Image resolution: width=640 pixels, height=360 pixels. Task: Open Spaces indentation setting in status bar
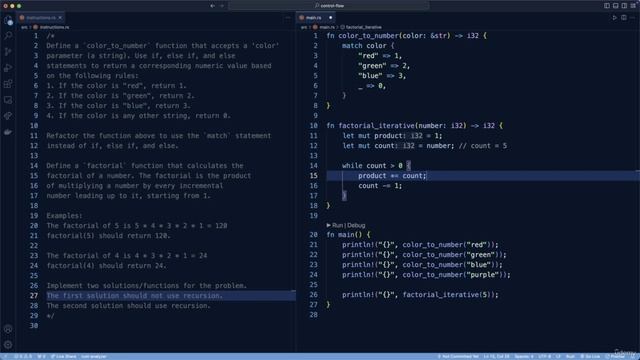[x=524, y=356]
